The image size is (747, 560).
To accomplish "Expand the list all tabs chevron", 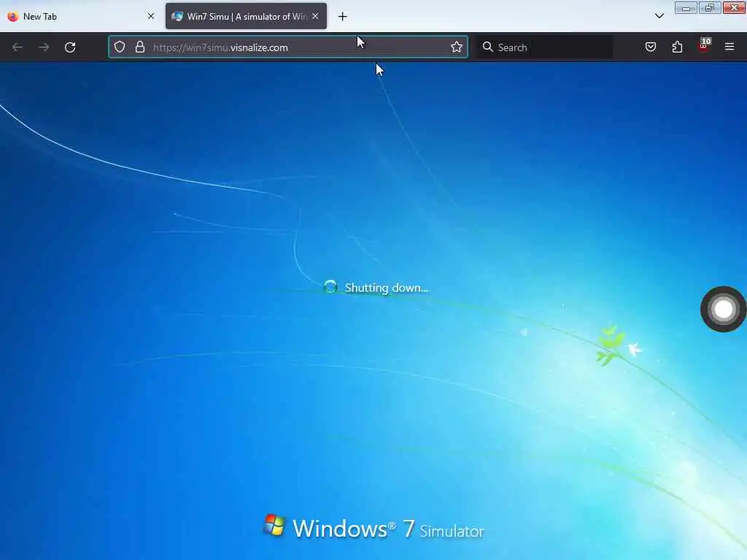I will tap(659, 16).
